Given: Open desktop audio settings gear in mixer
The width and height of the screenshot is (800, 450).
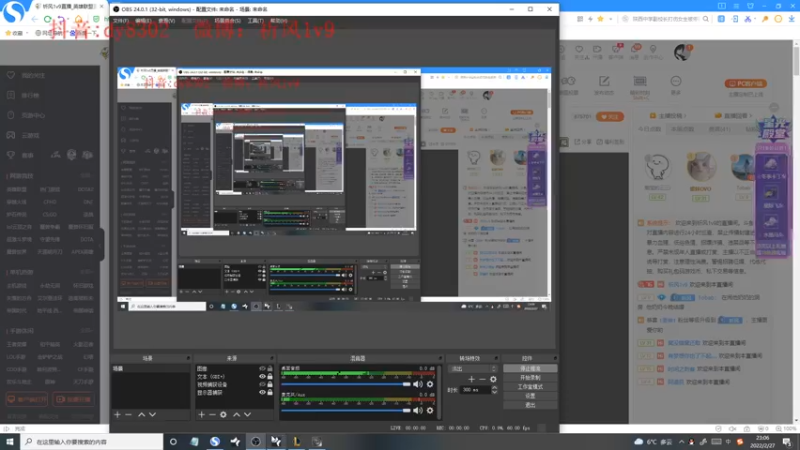Looking at the screenshot, I should (x=430, y=384).
